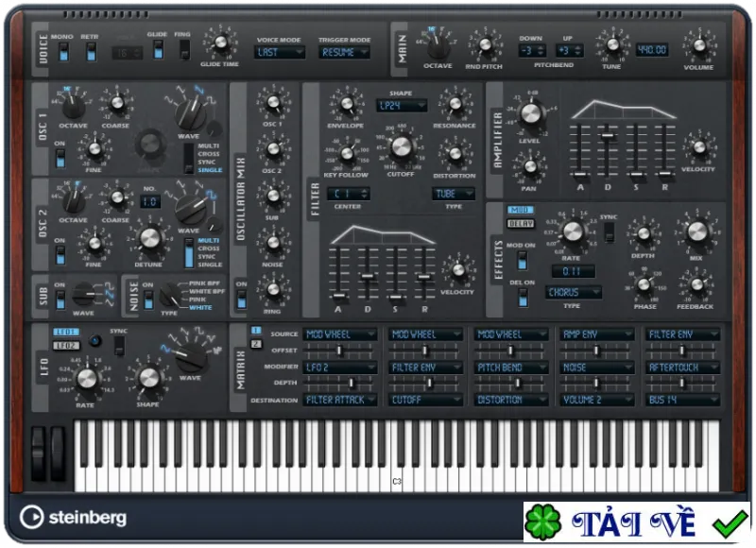Click the Effects Mix knob
Viewport: 756px width, 548px height.
click(696, 231)
